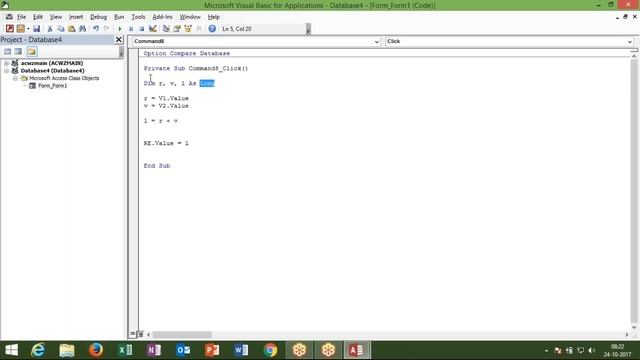Click 'Option Compare Database' code line

coord(187,53)
